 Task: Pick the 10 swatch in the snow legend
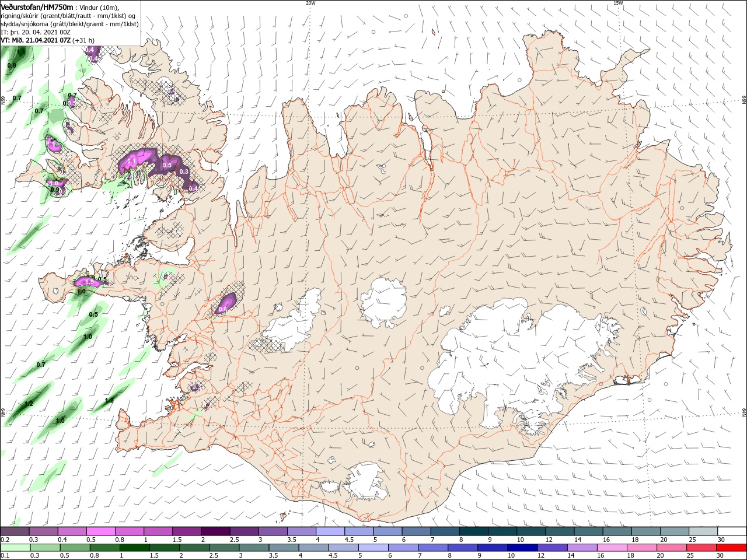(531, 531)
